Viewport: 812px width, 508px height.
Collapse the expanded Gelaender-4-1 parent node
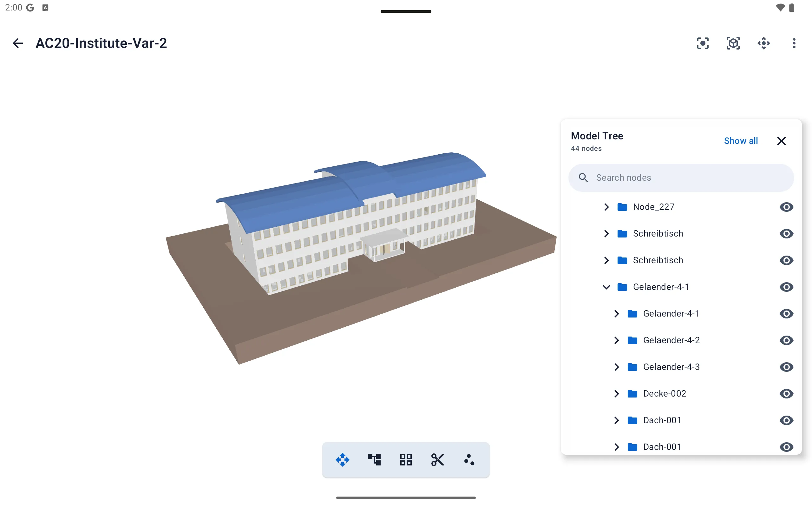point(606,287)
